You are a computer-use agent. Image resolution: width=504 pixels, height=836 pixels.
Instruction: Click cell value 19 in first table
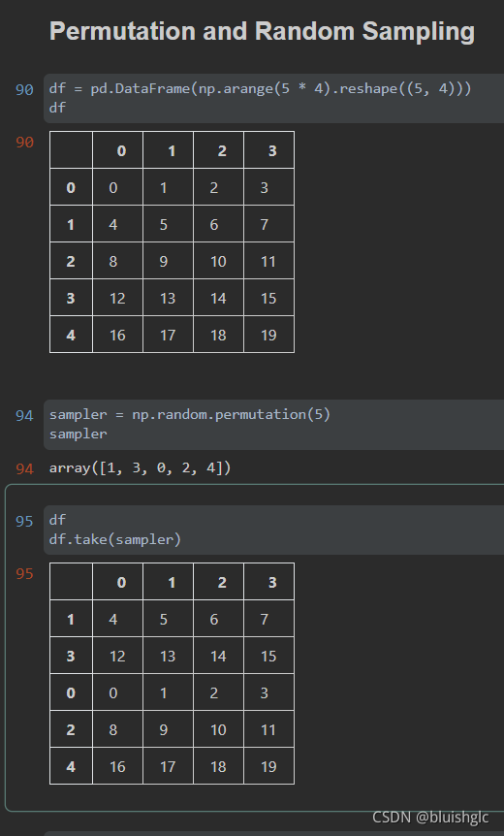pos(269,335)
